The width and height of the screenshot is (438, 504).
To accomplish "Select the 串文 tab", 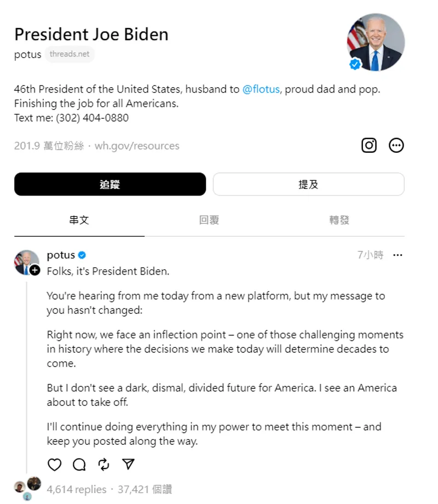I will tap(79, 220).
